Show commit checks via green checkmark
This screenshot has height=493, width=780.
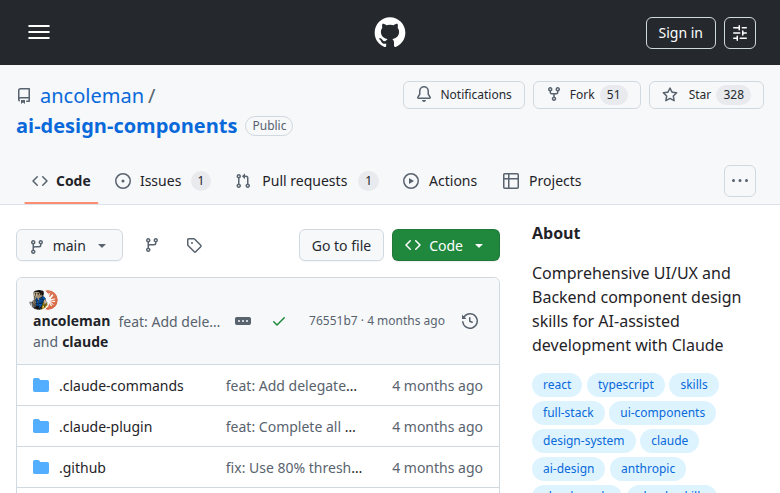coord(279,321)
